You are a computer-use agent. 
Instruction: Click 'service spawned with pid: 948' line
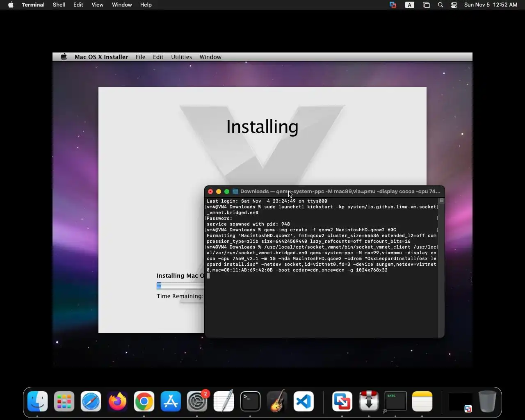coord(248,224)
